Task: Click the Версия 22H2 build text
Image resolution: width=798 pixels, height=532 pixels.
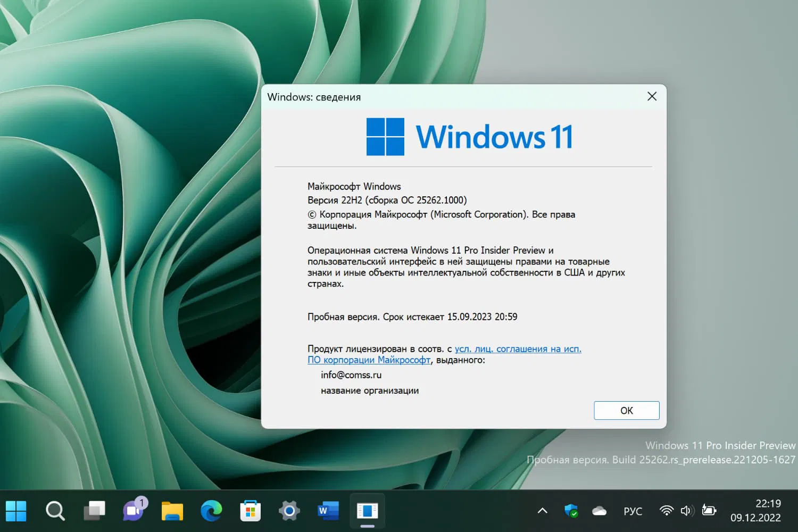Action: pos(387,201)
